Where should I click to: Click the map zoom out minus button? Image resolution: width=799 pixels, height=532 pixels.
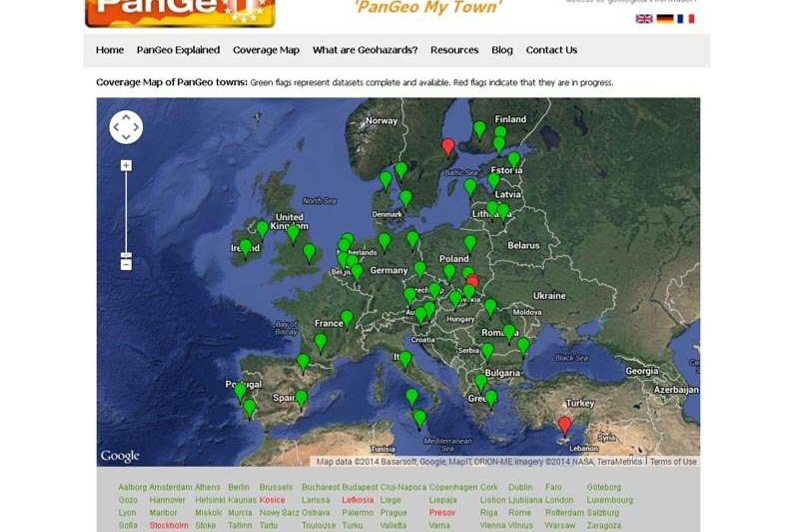126,264
